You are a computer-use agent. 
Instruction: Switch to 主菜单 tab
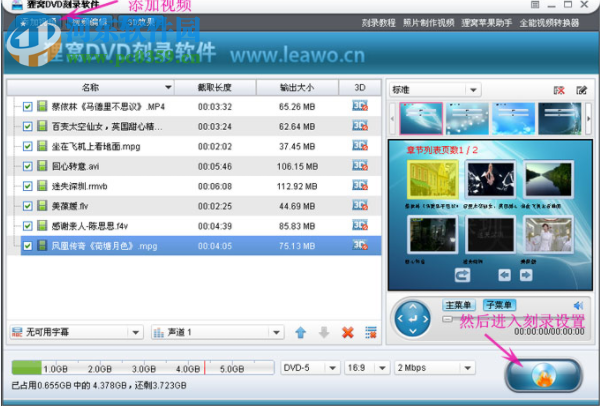458,305
